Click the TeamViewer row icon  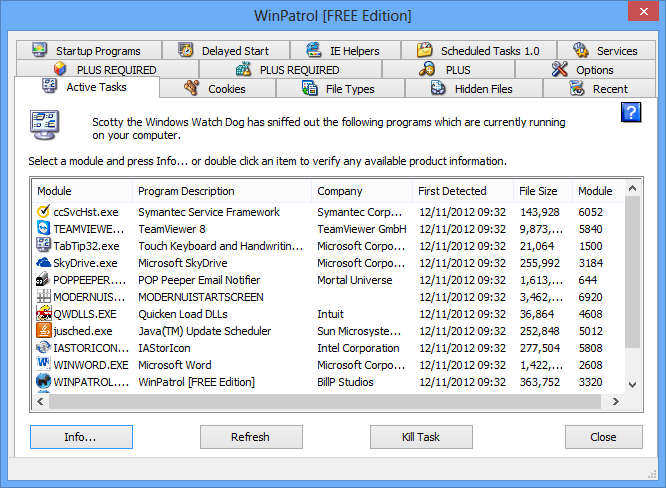(x=43, y=228)
